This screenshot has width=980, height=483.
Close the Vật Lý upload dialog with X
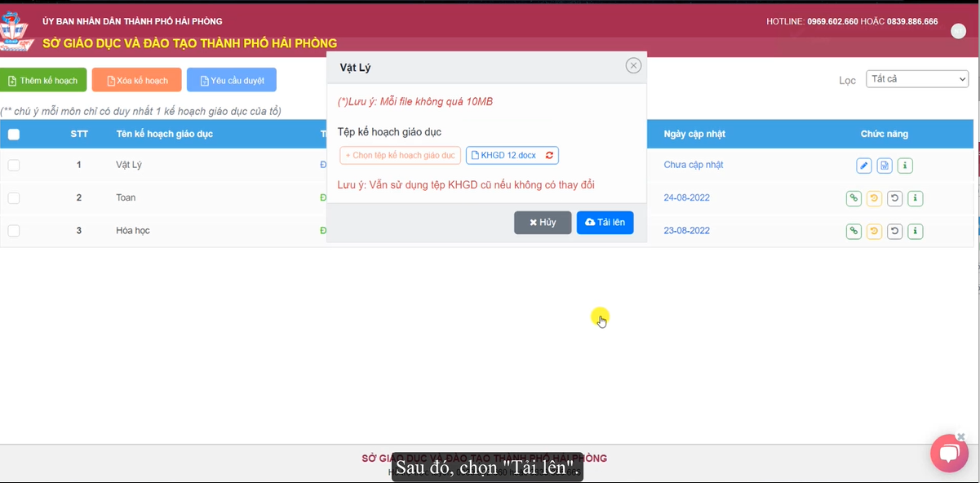point(633,66)
